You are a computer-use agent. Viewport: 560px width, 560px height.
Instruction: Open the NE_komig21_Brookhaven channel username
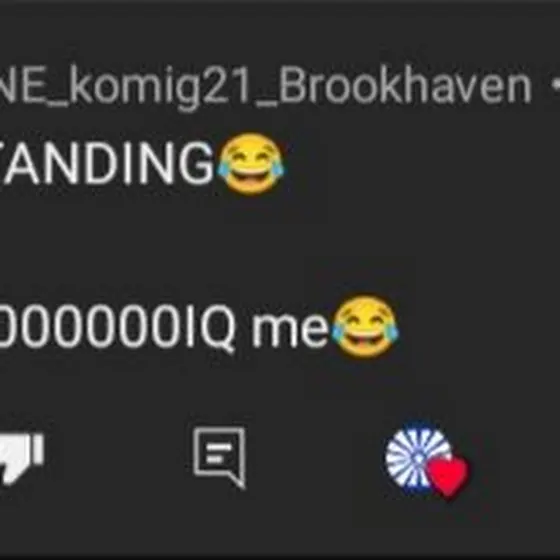[x=265, y=87]
